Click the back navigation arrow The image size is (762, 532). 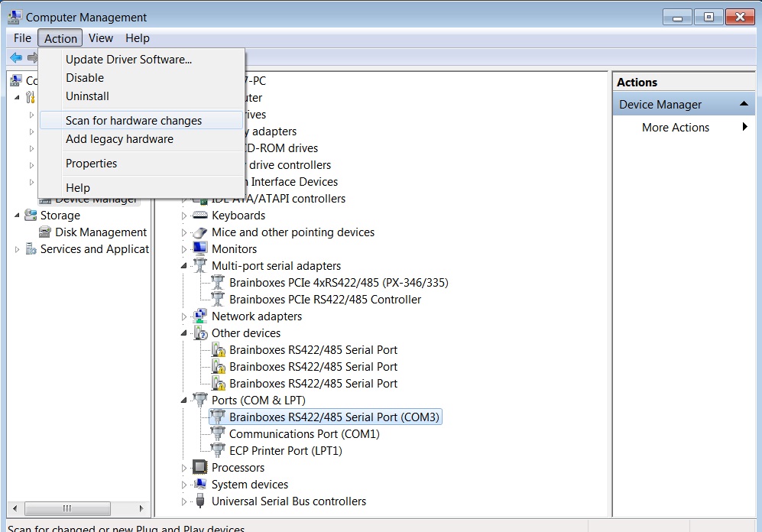click(x=16, y=57)
